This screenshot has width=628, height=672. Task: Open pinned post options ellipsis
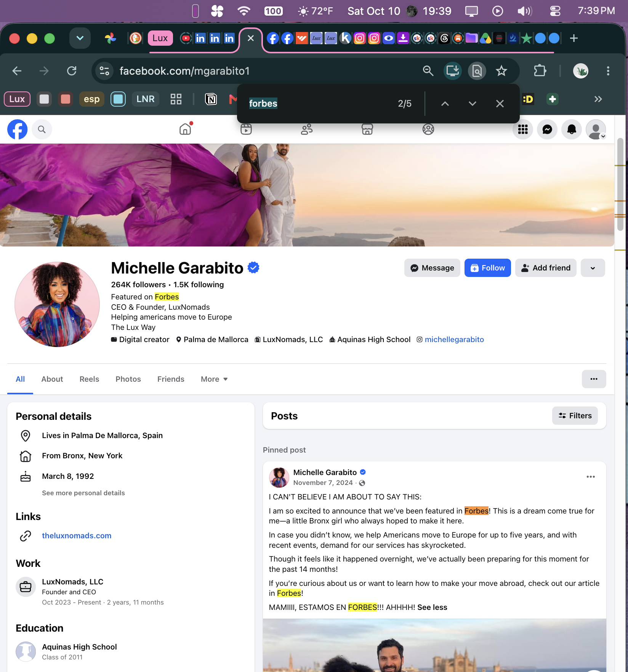point(591,477)
